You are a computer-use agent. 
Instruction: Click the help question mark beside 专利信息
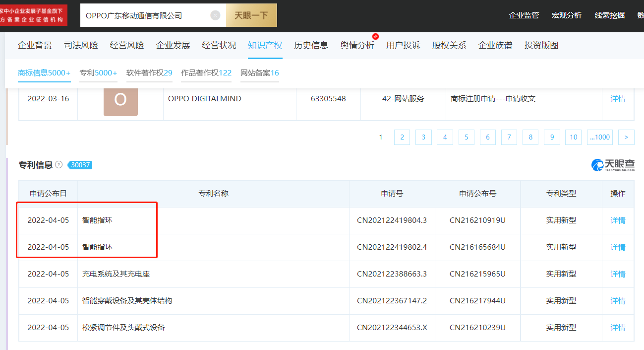(59, 165)
